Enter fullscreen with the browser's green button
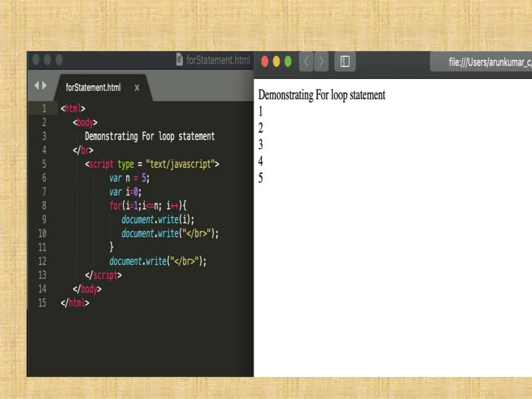This screenshot has width=532, height=399. click(x=288, y=62)
